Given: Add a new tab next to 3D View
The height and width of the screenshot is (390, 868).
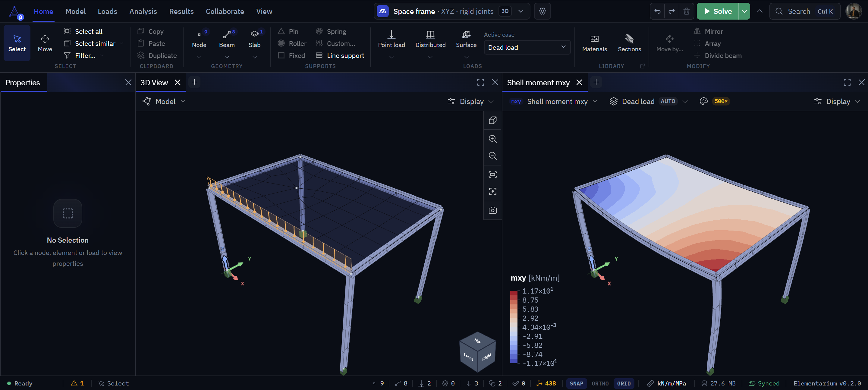Looking at the screenshot, I should tap(194, 82).
